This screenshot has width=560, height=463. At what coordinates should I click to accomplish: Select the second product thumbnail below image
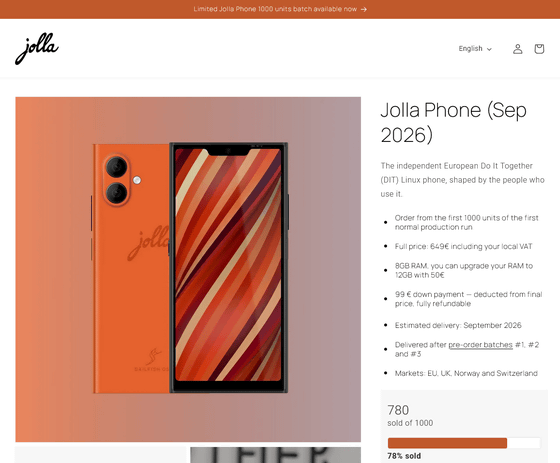(x=275, y=455)
